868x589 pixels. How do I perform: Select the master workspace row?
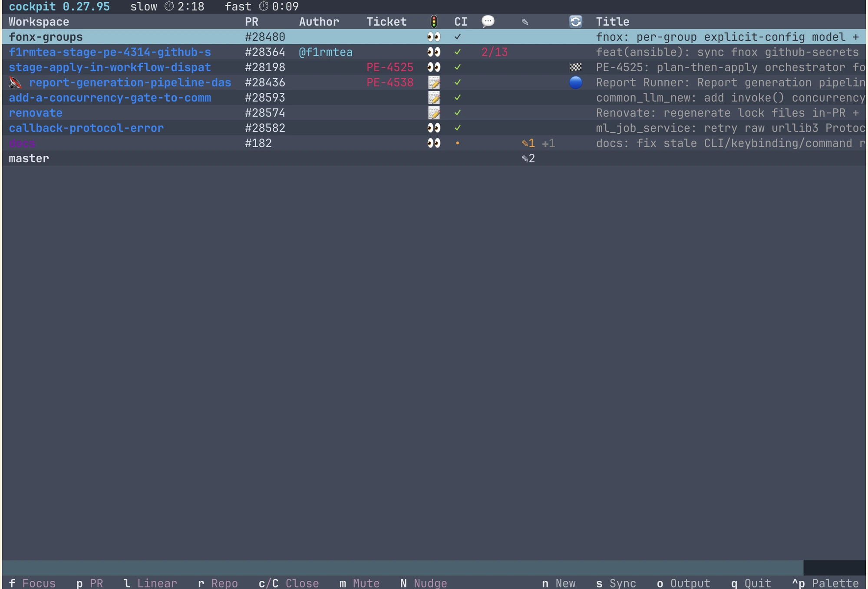pos(434,158)
